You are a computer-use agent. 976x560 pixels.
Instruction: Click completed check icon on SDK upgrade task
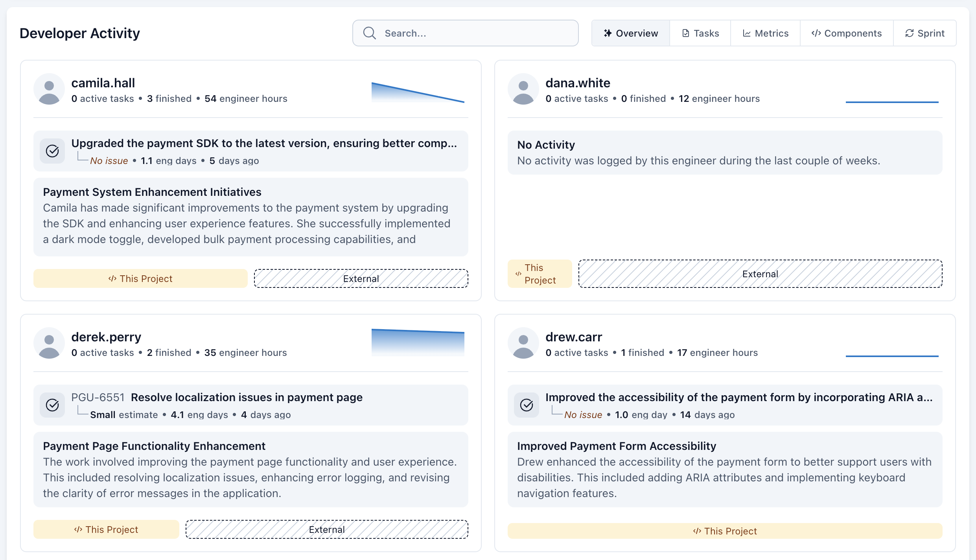(x=52, y=151)
